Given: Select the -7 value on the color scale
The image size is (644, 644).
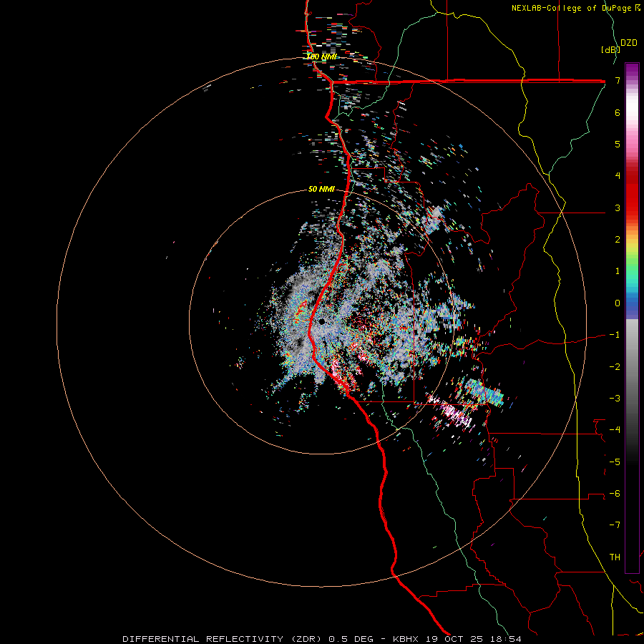Looking at the screenshot, I should coord(615,525).
